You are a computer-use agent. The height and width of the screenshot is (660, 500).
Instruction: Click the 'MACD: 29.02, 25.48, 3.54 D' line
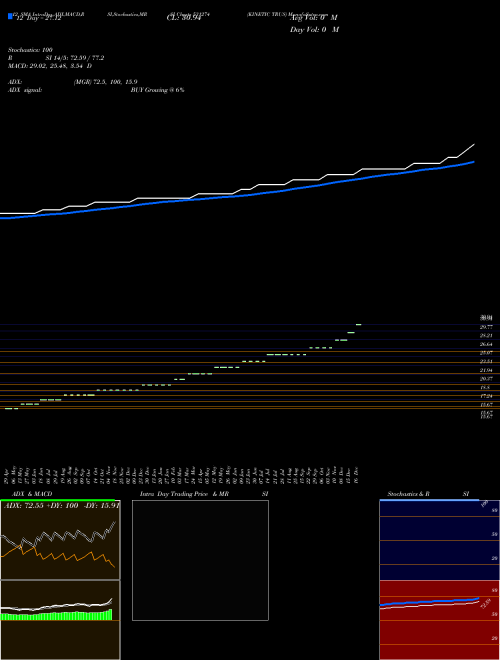click(x=50, y=66)
